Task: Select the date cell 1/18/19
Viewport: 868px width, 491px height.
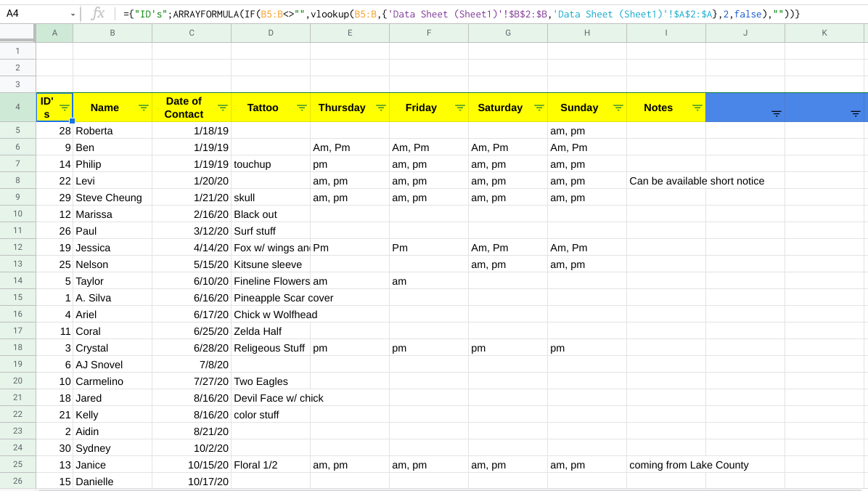Action: (x=192, y=131)
